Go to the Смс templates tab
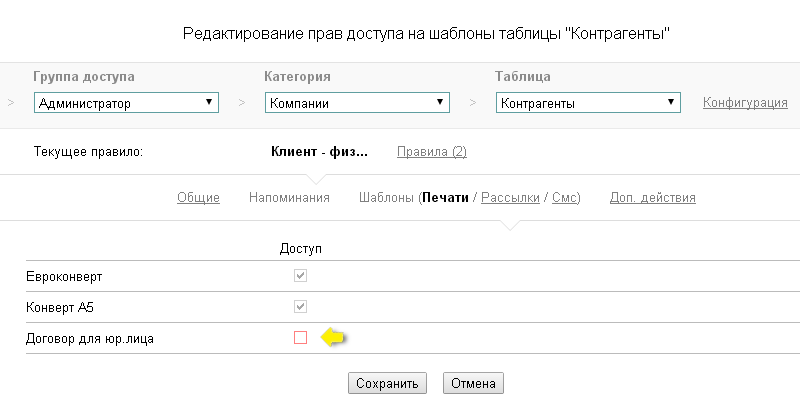This screenshot has width=800, height=411. click(x=564, y=198)
